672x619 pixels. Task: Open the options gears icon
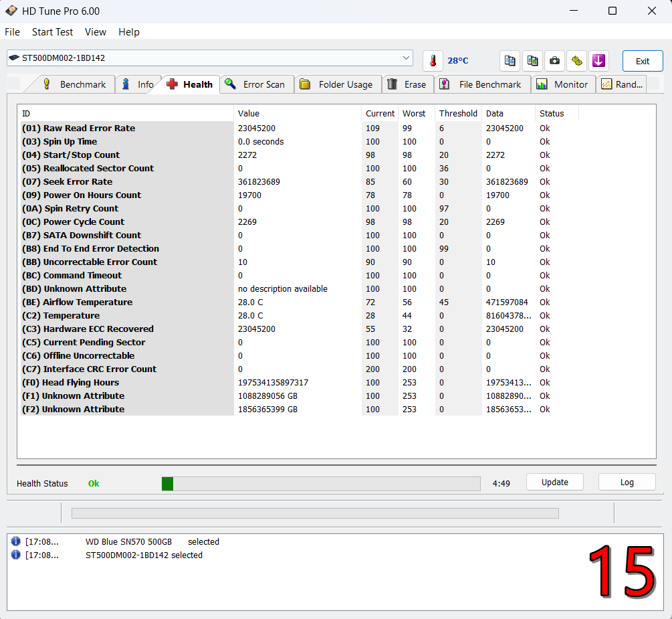click(576, 60)
